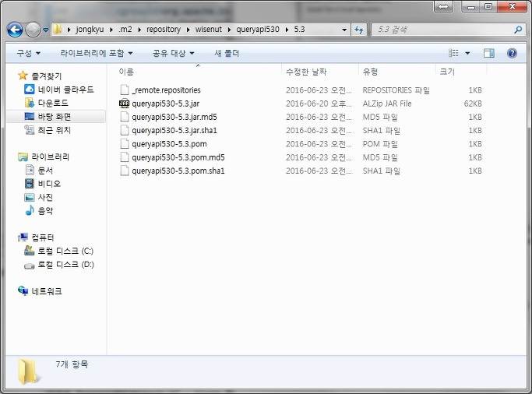Expand subfolder arrow after wisenut breadcrumb

coord(229,30)
